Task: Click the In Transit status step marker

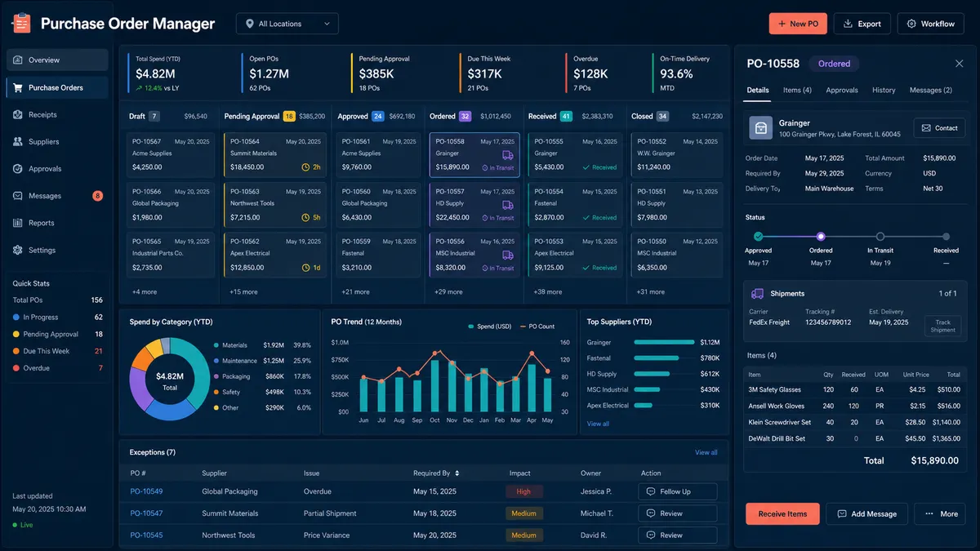Action: pyautogui.click(x=880, y=237)
